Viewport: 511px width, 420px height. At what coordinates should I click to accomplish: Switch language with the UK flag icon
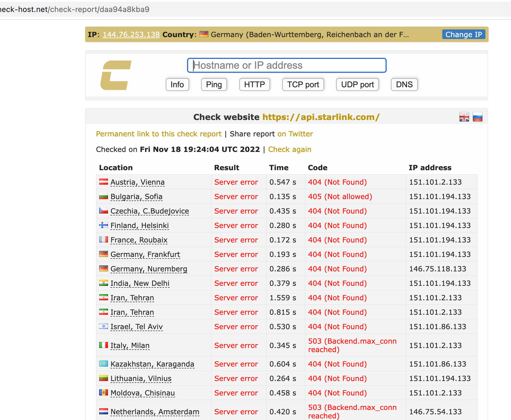[464, 117]
